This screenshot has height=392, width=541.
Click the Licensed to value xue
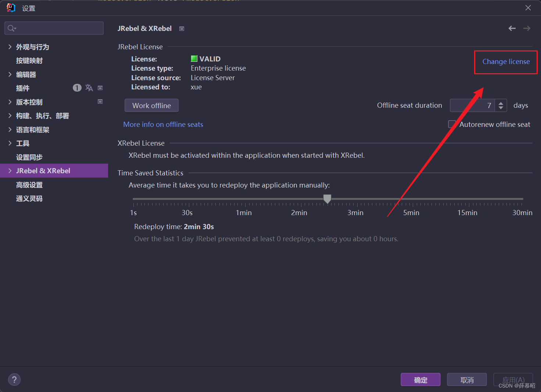tap(196, 87)
